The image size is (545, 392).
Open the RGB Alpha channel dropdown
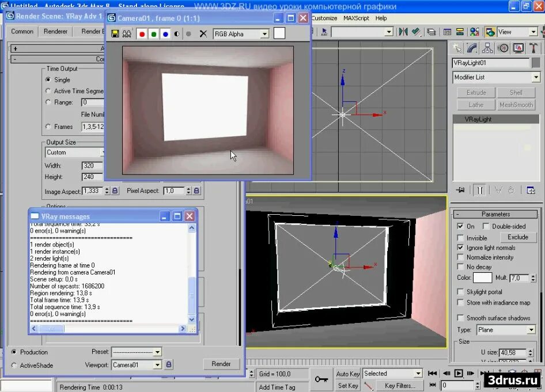point(264,33)
